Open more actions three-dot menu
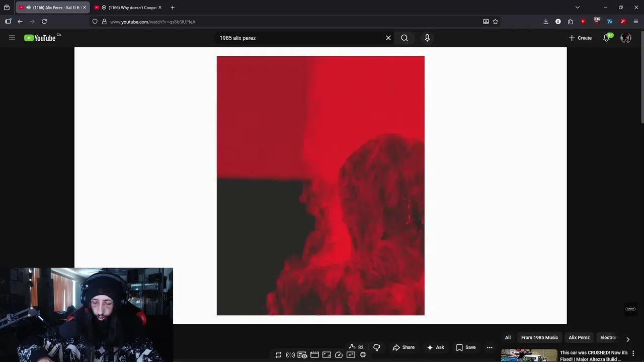The height and width of the screenshot is (362, 644). (x=490, y=347)
